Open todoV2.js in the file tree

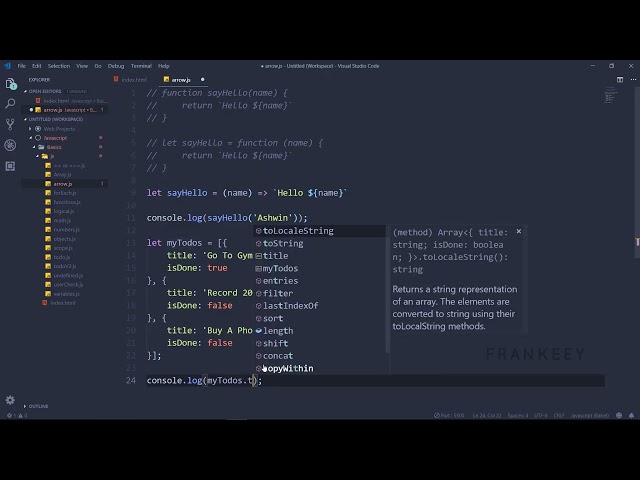pyautogui.click(x=64, y=266)
